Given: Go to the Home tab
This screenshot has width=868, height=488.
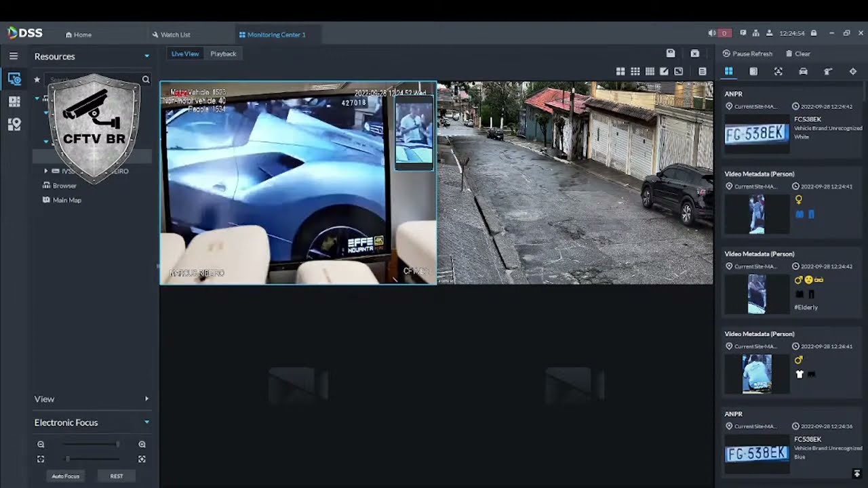Looking at the screenshot, I should [79, 35].
